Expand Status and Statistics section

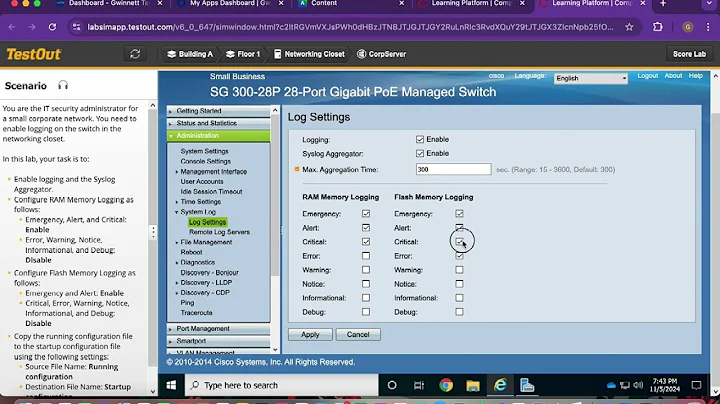click(219, 123)
